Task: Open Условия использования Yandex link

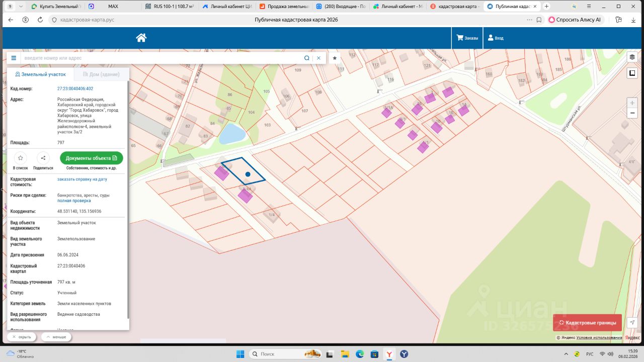Action: point(599,338)
